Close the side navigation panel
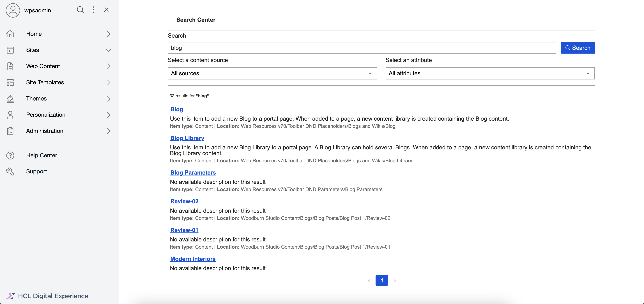This screenshot has height=304, width=644. [x=106, y=10]
